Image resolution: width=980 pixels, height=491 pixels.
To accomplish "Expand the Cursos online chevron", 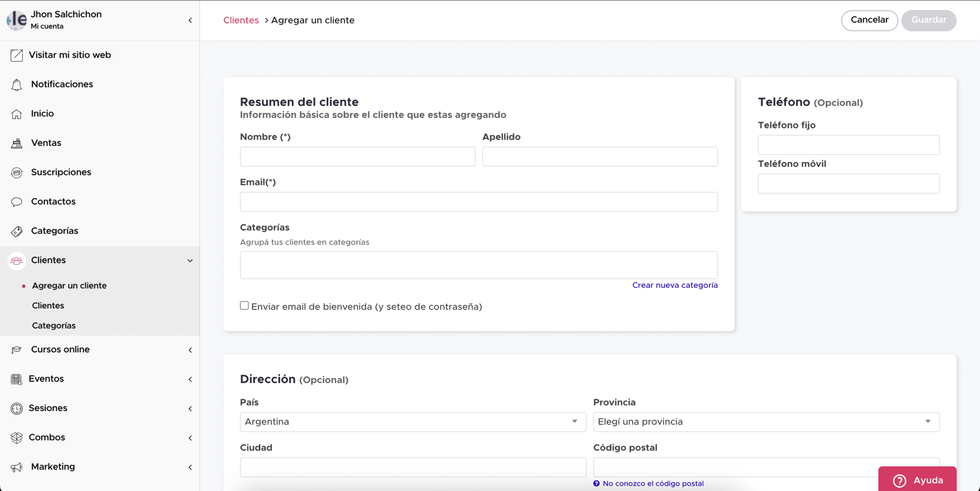I will (x=190, y=350).
